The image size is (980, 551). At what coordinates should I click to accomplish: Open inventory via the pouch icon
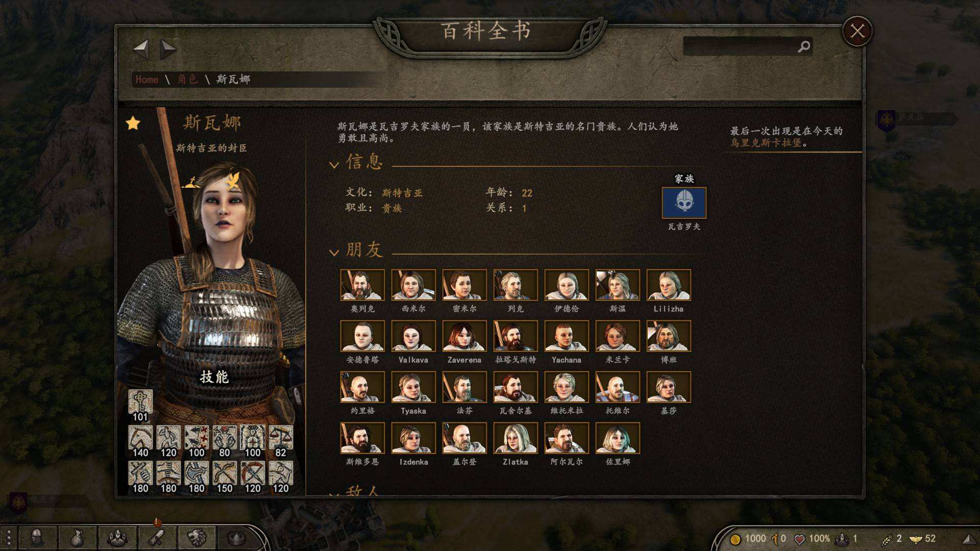coord(77,537)
